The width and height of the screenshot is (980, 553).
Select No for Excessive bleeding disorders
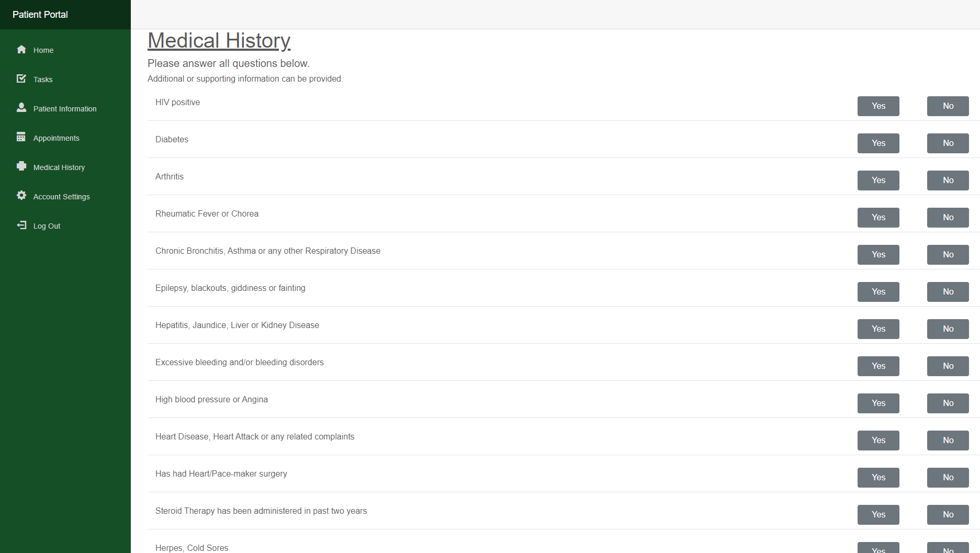pos(948,366)
